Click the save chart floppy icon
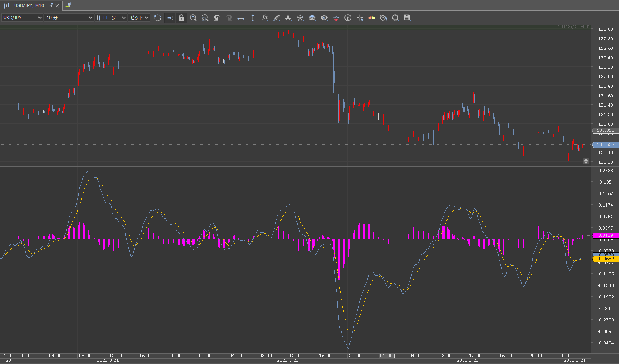619x364 pixels. 407,18
